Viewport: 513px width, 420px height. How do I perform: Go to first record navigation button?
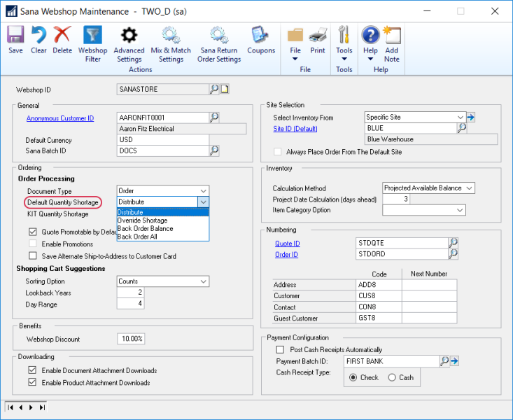pos(10,407)
